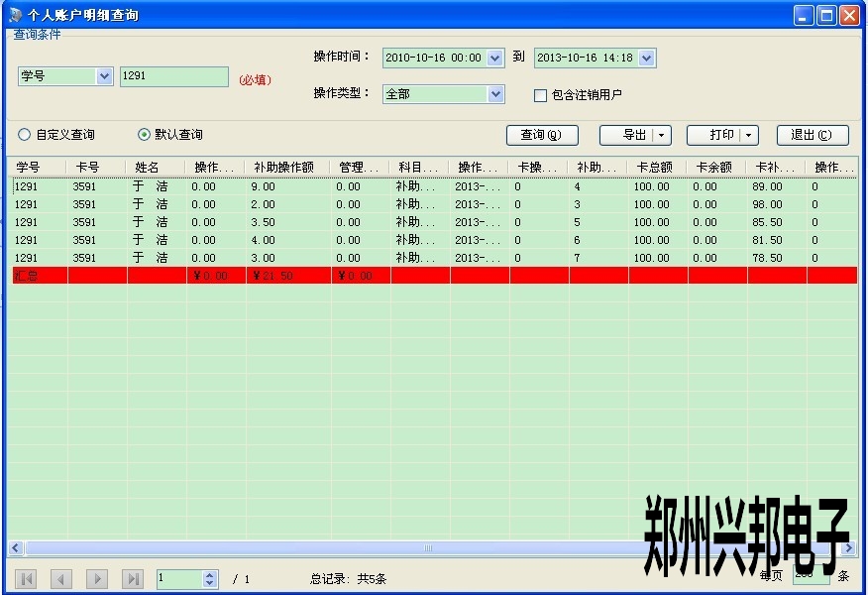Viewport: 868px width, 595px height.
Task: Click the page number input field
Action: pyautogui.click(x=180, y=579)
